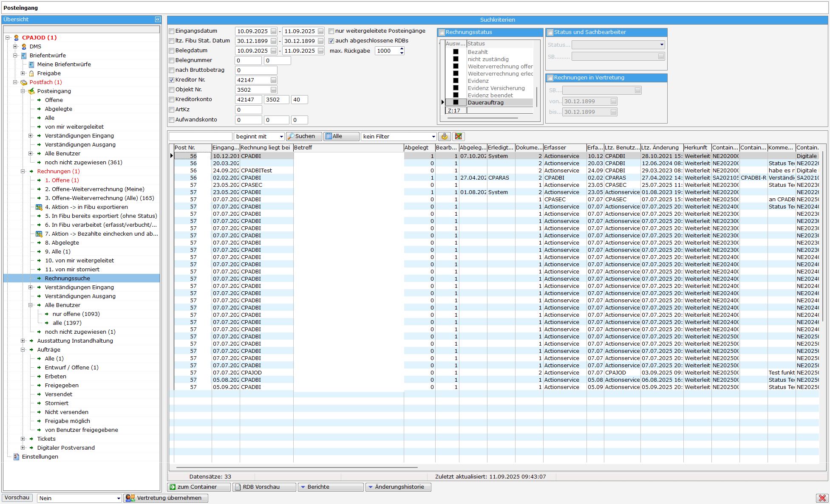
Task: Uncheck the Kreditor Nr. checkbox
Action: click(x=172, y=80)
